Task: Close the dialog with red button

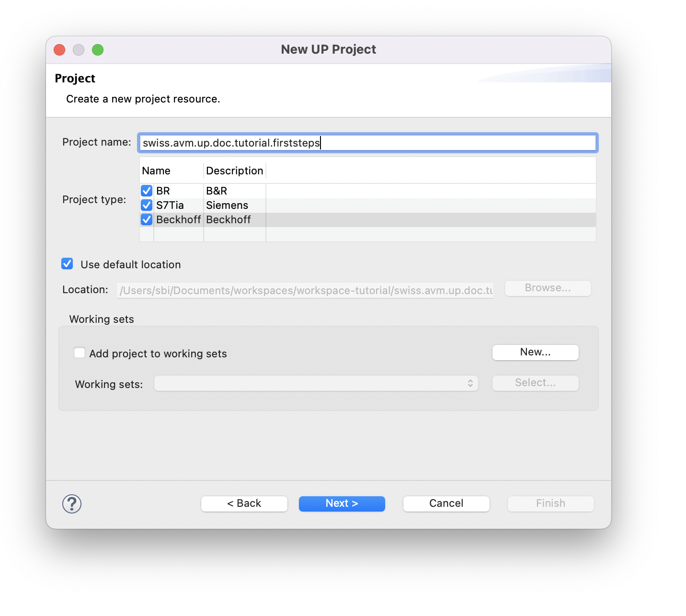Action: coord(59,50)
